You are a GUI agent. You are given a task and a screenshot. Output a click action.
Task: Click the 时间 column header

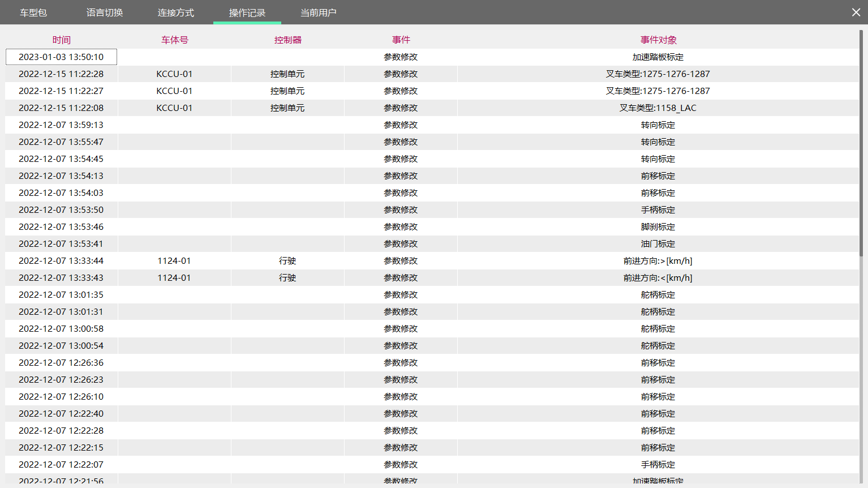pos(62,40)
